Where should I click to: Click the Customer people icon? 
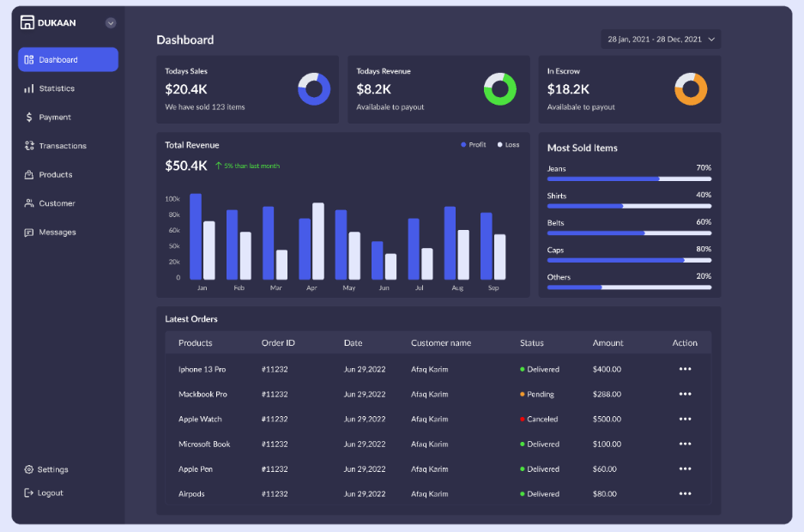[x=29, y=203]
